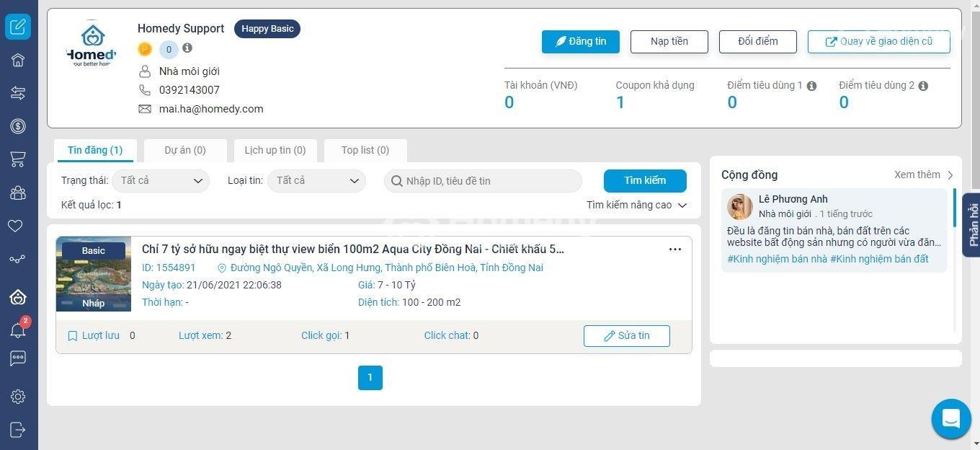Open the compose post icon in sidebar

point(18,27)
